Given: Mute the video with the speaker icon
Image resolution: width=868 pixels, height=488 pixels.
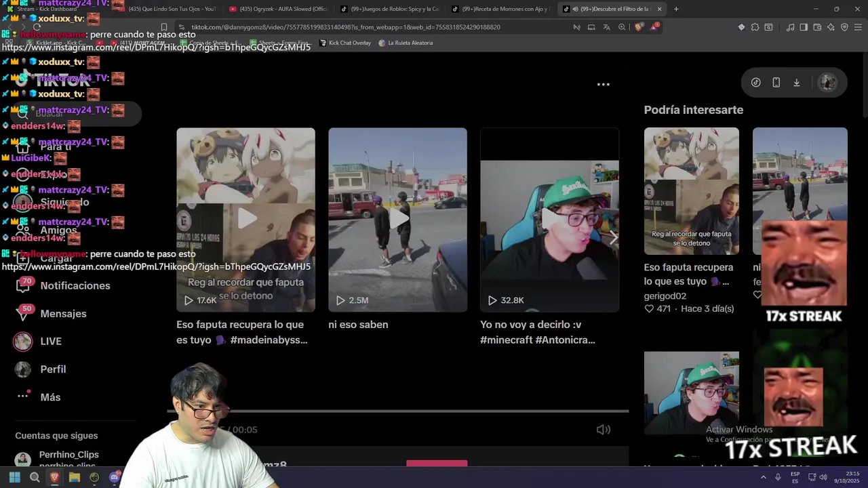Looking at the screenshot, I should (x=603, y=430).
